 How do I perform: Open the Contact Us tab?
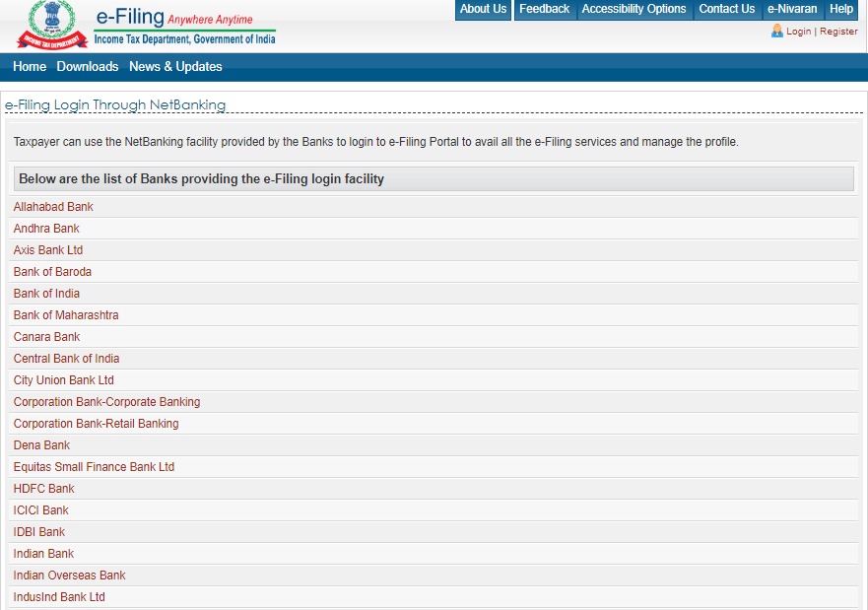click(726, 10)
